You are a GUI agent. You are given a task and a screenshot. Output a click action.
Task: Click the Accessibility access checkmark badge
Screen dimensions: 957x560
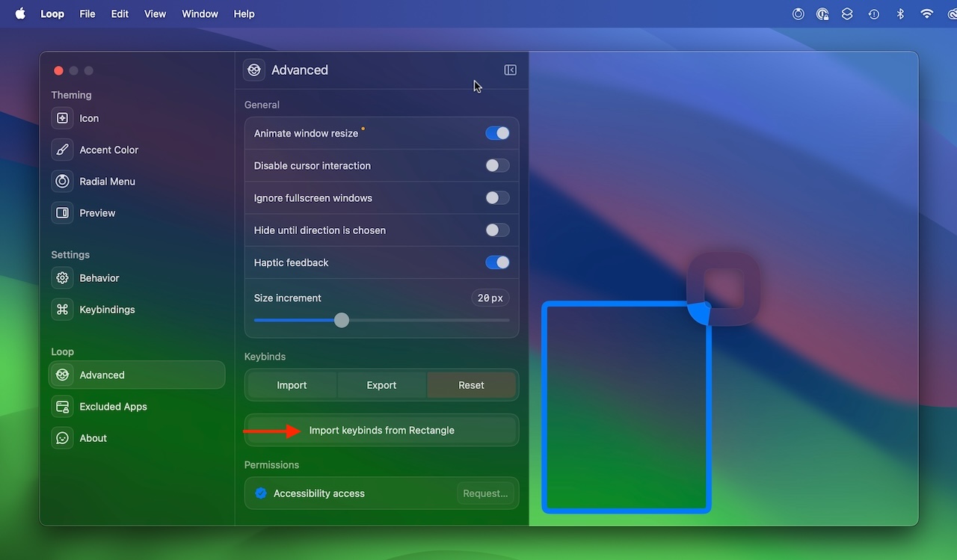pyautogui.click(x=261, y=493)
